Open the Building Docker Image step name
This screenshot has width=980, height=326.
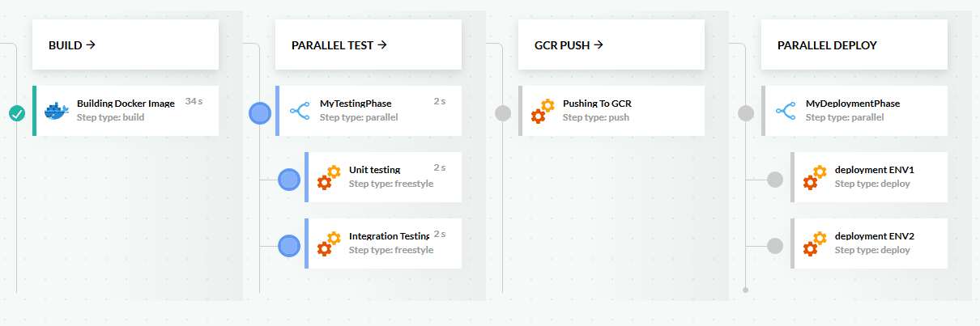126,104
